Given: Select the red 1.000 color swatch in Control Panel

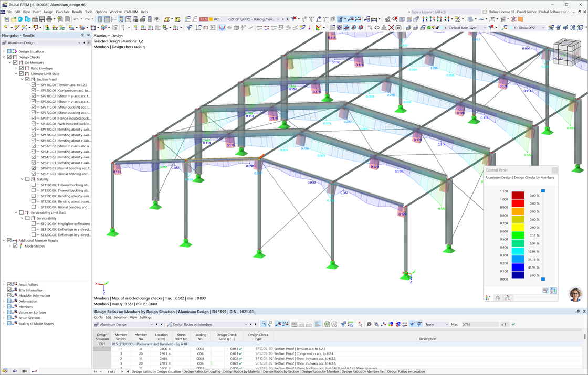Looking at the screenshot, I should pyautogui.click(x=518, y=203).
